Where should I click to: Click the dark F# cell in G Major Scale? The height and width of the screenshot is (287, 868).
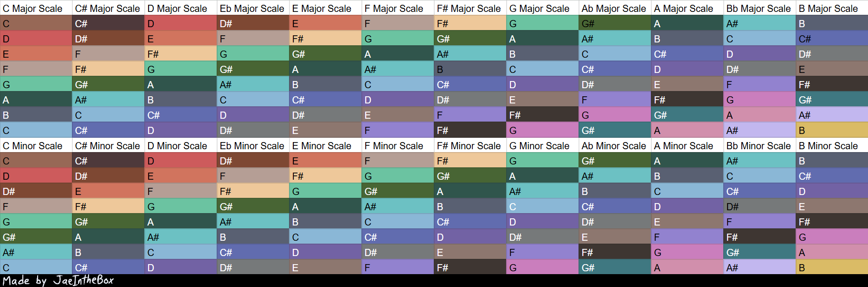point(542,115)
